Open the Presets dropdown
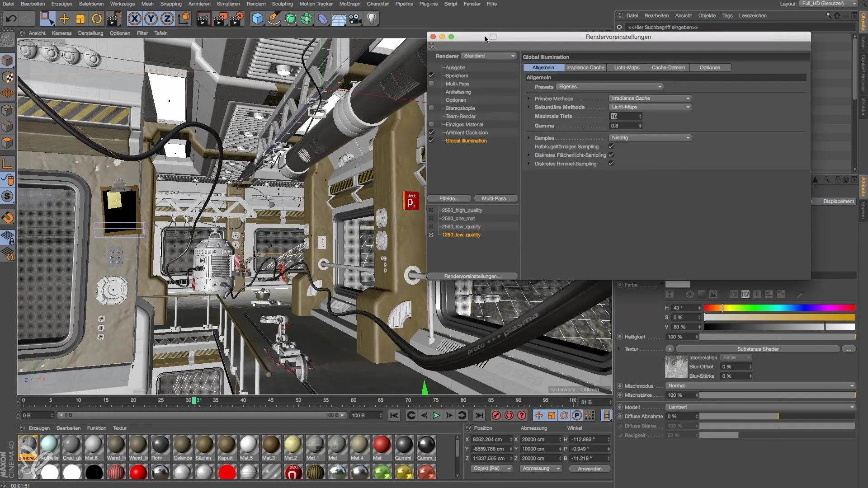868x488 pixels. (x=610, y=87)
